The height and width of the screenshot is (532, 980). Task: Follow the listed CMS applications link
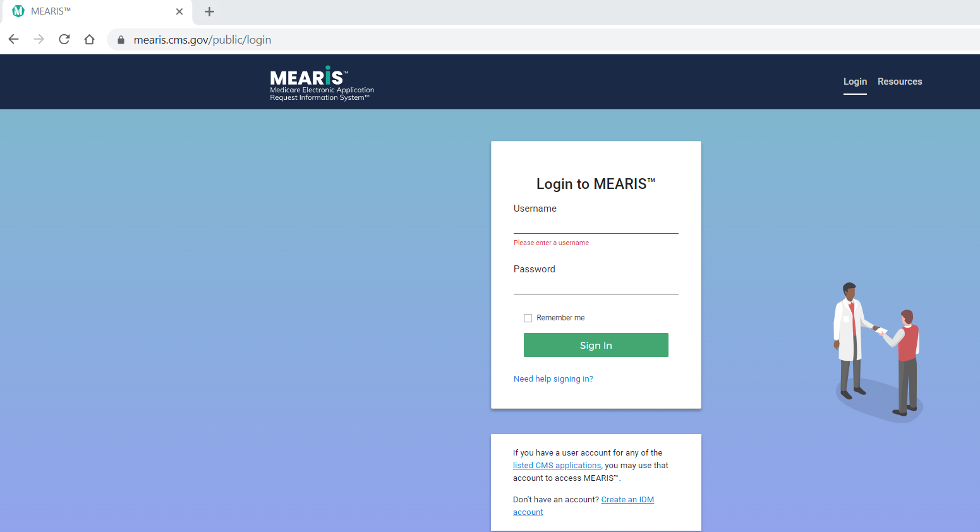(x=557, y=466)
